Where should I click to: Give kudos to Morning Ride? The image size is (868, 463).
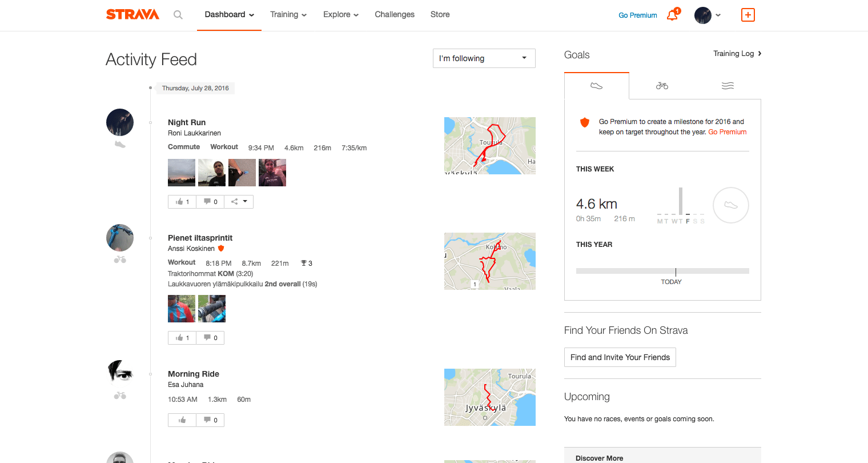pos(182,420)
